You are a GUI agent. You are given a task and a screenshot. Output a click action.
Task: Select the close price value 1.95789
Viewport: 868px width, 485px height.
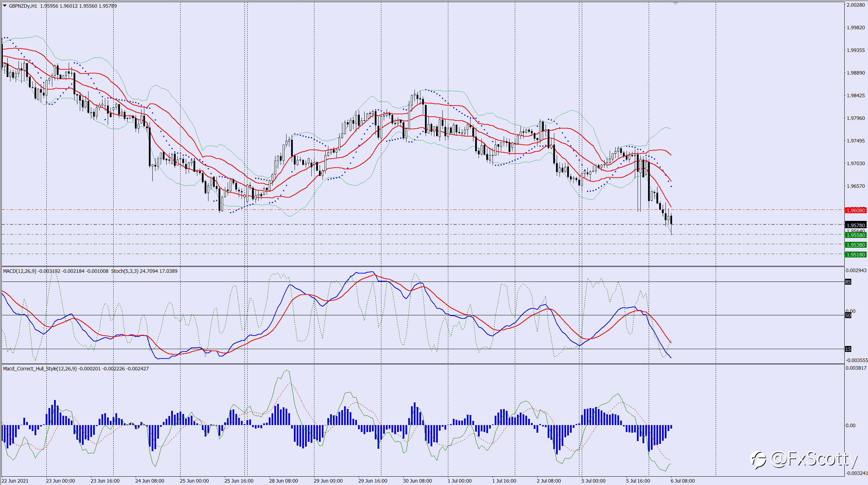(x=108, y=6)
